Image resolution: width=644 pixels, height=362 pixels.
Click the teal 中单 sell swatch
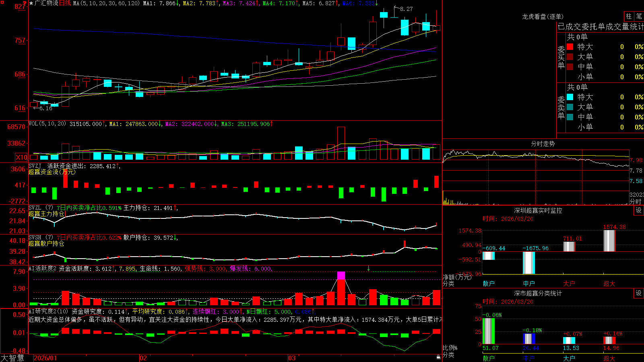[x=570, y=117]
